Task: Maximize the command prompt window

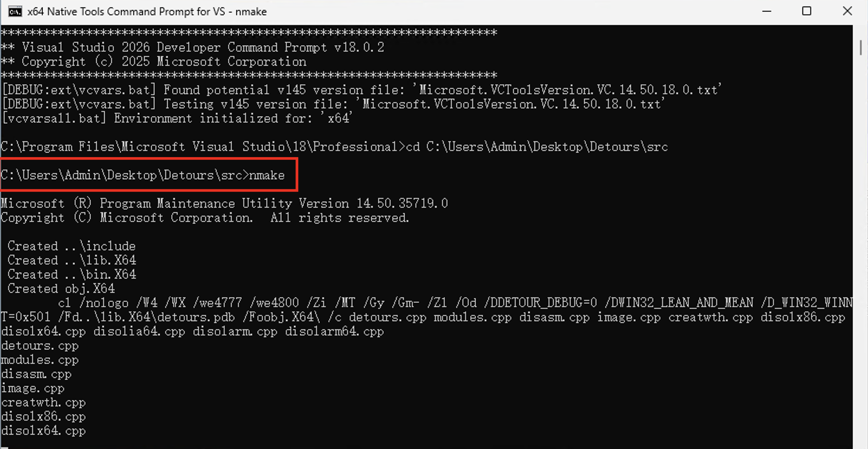Action: [807, 12]
